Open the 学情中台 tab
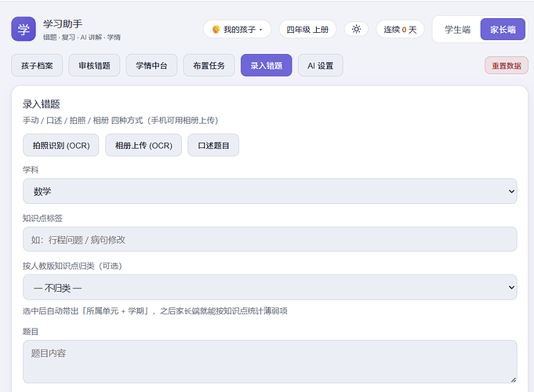The height and width of the screenshot is (392, 534). point(151,65)
